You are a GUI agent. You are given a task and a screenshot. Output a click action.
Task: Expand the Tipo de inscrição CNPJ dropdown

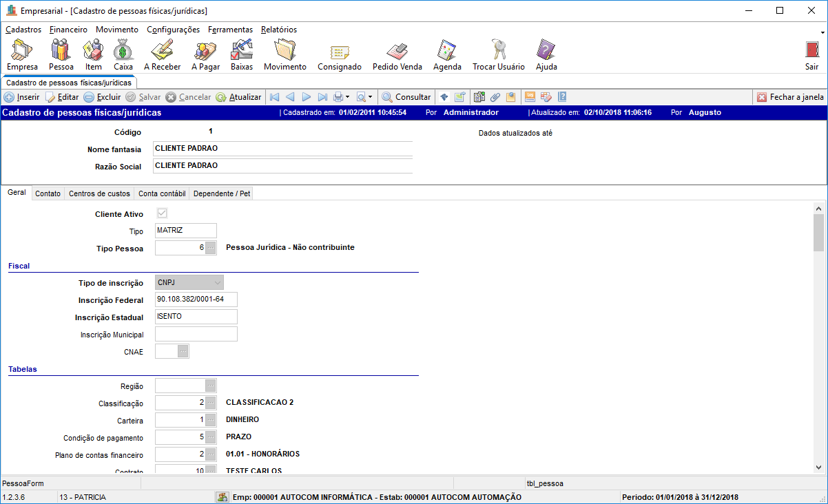click(217, 282)
